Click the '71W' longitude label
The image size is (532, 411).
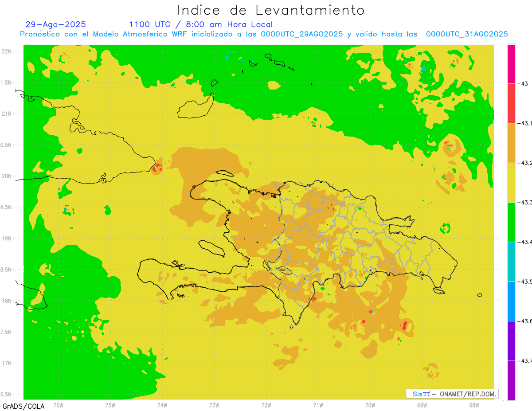(x=318, y=405)
